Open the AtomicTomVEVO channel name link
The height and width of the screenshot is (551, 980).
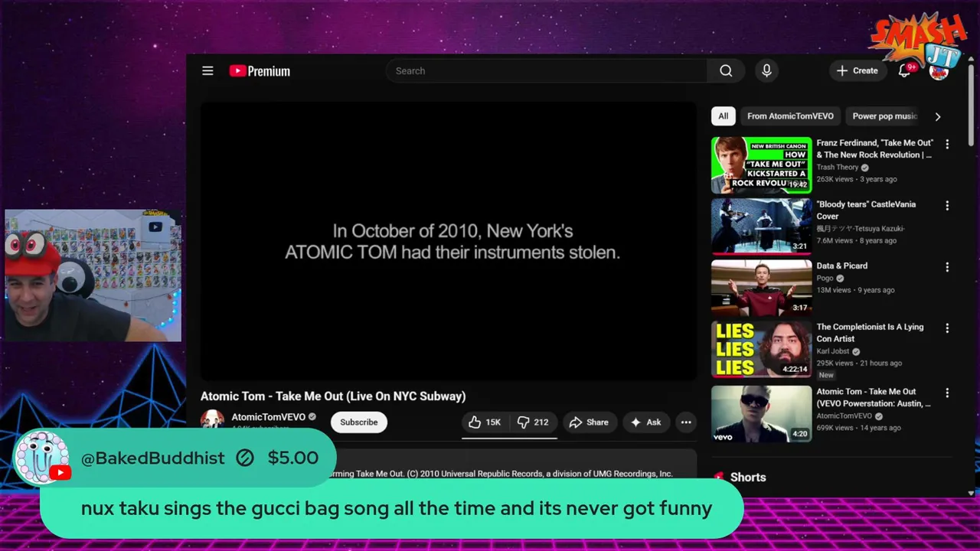click(x=268, y=417)
